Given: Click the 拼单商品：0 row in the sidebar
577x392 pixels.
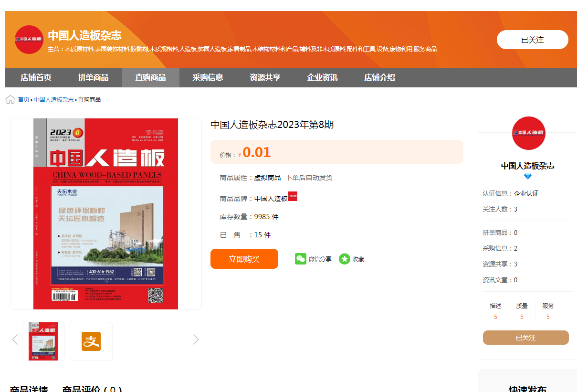Looking at the screenshot, I should [500, 233].
